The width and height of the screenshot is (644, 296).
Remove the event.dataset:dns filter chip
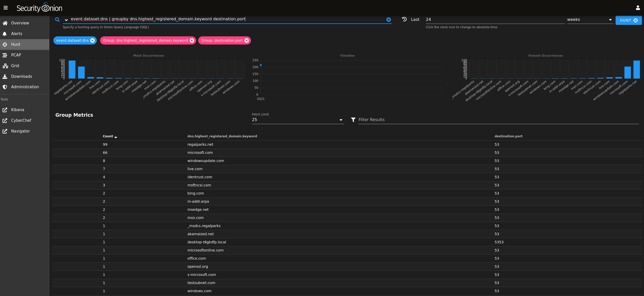92,40
